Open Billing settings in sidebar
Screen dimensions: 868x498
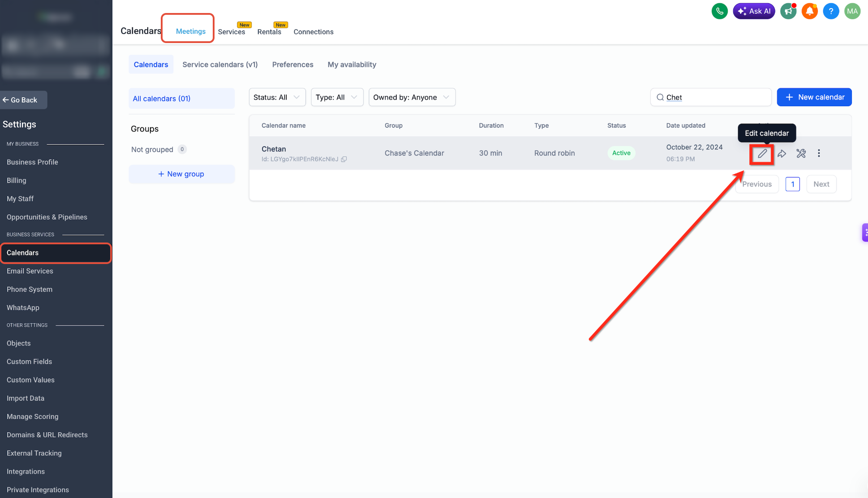click(x=17, y=180)
